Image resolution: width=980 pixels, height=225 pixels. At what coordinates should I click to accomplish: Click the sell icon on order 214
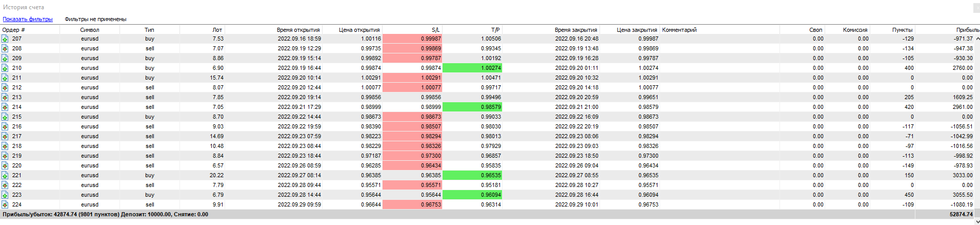coord(5,107)
